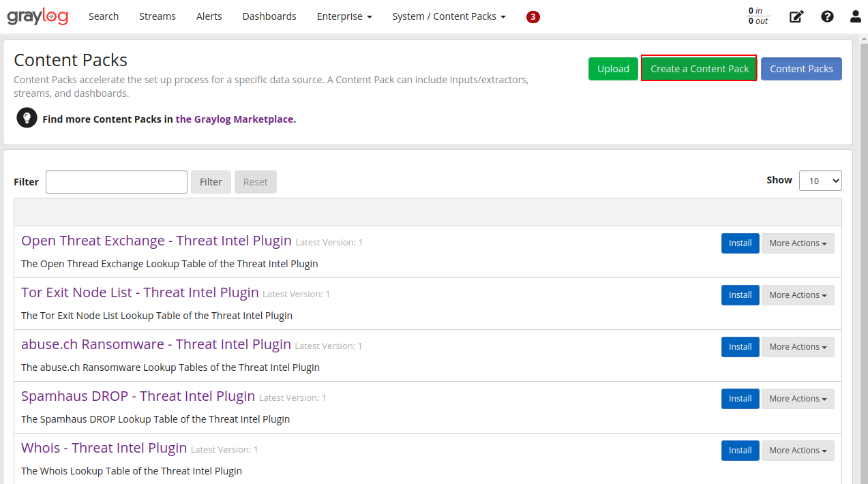The height and width of the screenshot is (484, 868).
Task: Click the Graylog logo
Action: click(38, 16)
